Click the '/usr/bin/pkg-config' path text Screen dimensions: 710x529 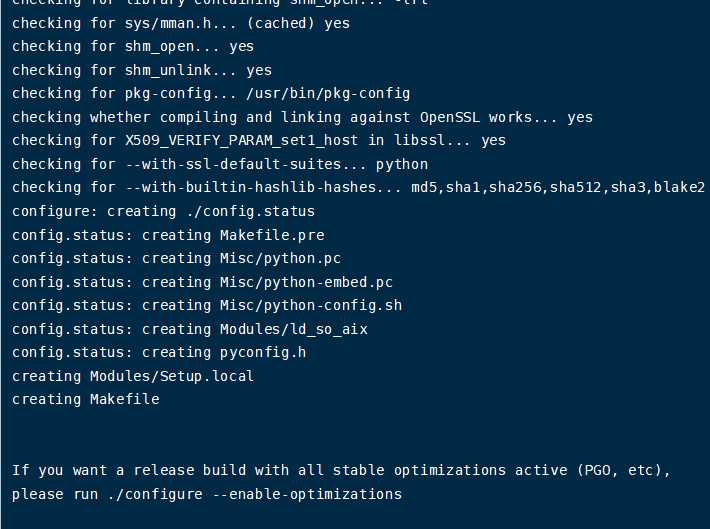coord(328,93)
